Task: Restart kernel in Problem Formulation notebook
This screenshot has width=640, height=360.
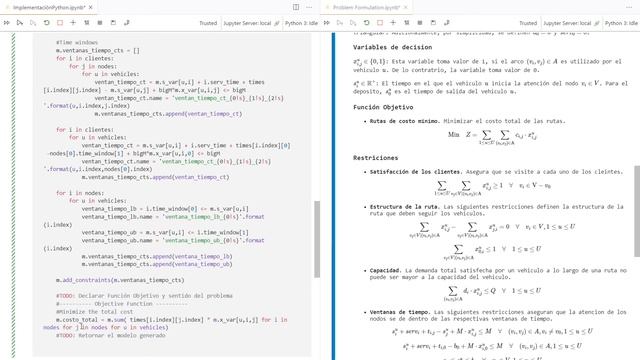Action: (367, 23)
